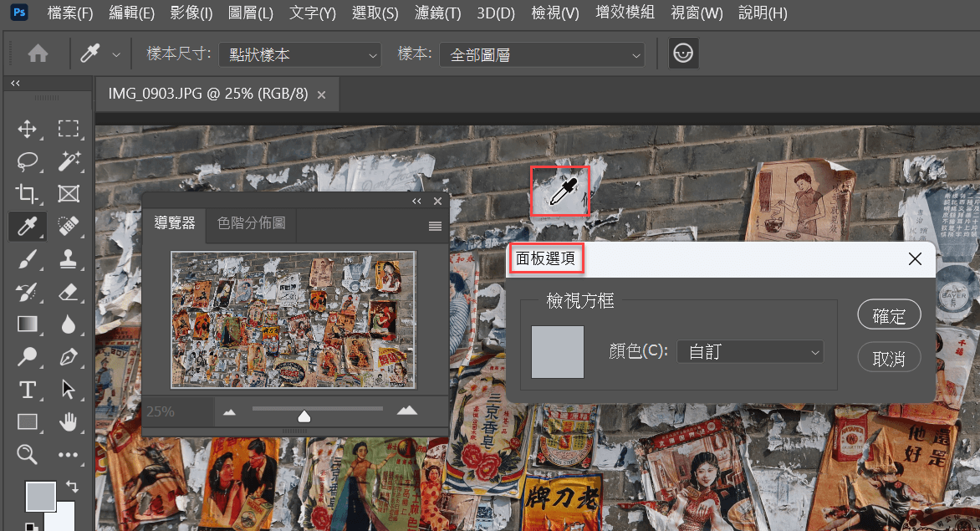The height and width of the screenshot is (531, 980).
Task: Click the Home button in options bar
Action: point(38,54)
